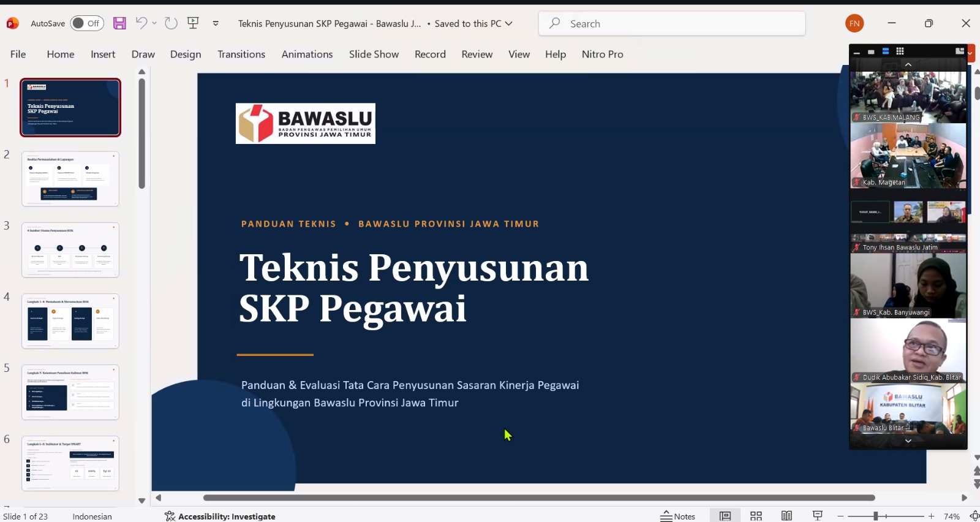Viewport: 980px width, 522px height.
Task: Select the Draw tab
Action: (x=143, y=54)
